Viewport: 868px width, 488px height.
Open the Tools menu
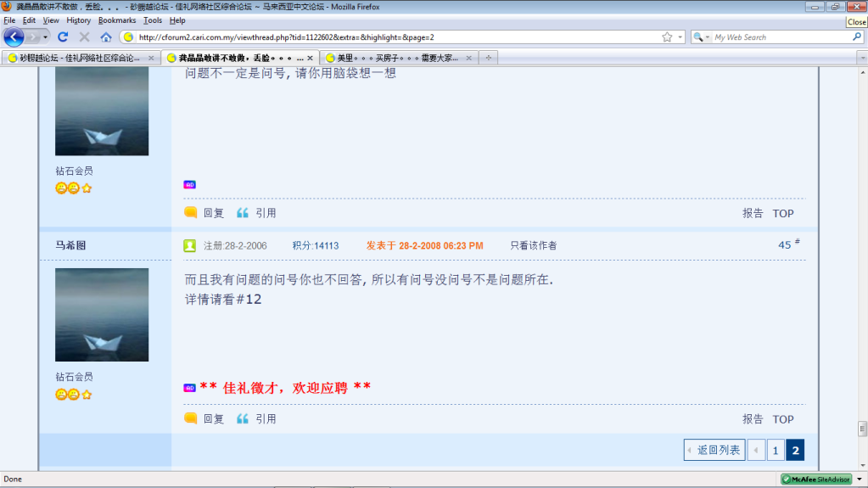click(x=153, y=20)
